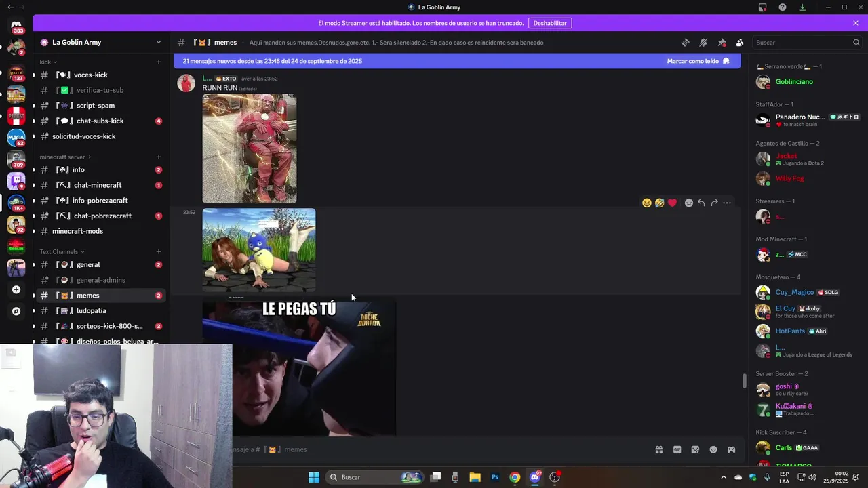Image resolution: width=868 pixels, height=488 pixels.
Task: Open the chat-minecraft channel
Action: coord(102,185)
